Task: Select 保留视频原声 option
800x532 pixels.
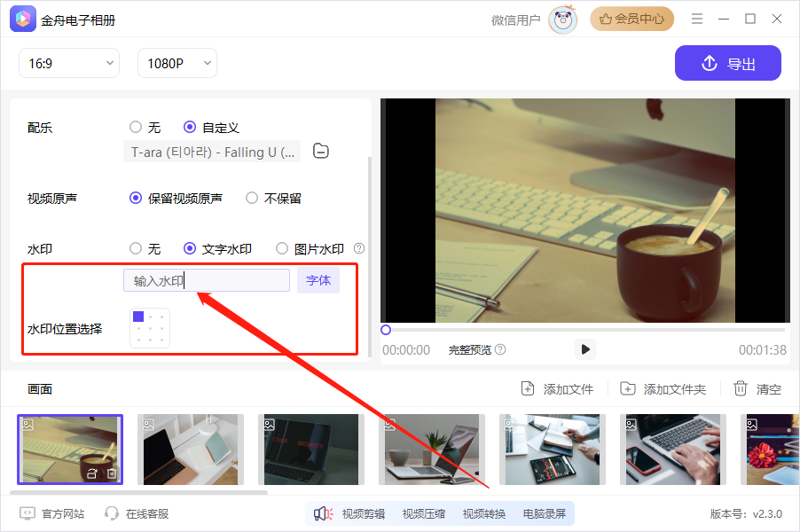Action: 176,198
